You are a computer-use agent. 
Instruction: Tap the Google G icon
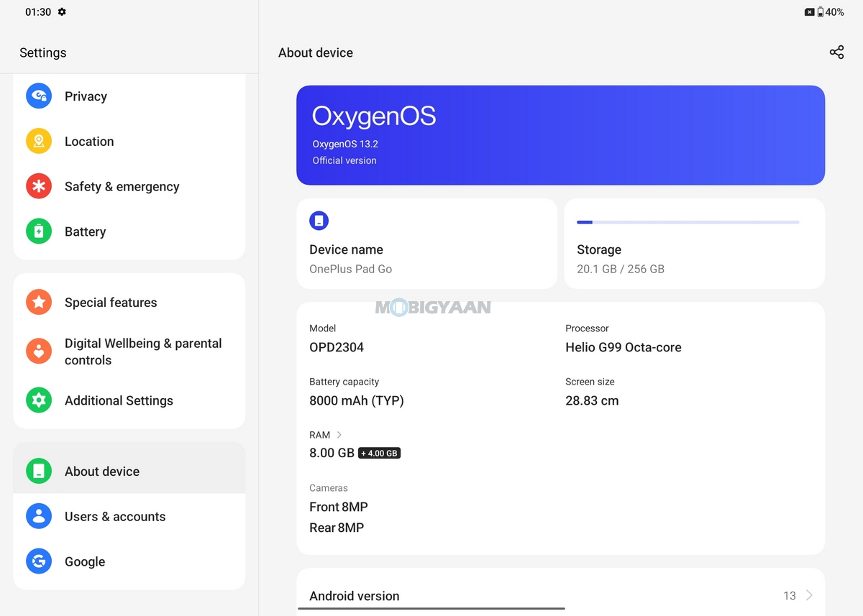coord(39,561)
